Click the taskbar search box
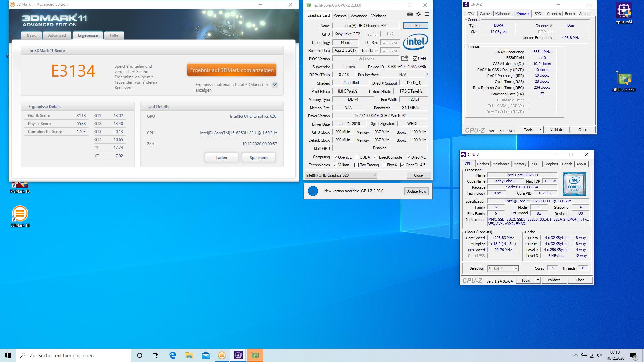 pyautogui.click(x=74, y=355)
